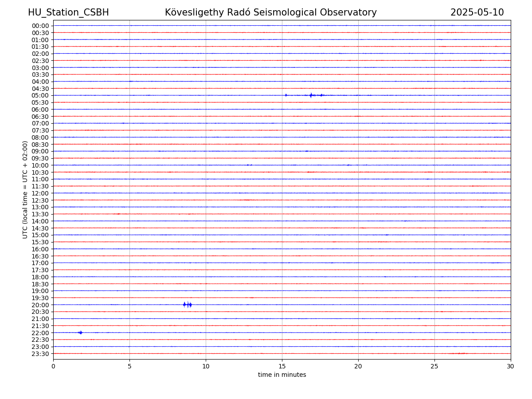Click the HU_Station_CSBH station label

click(68, 12)
